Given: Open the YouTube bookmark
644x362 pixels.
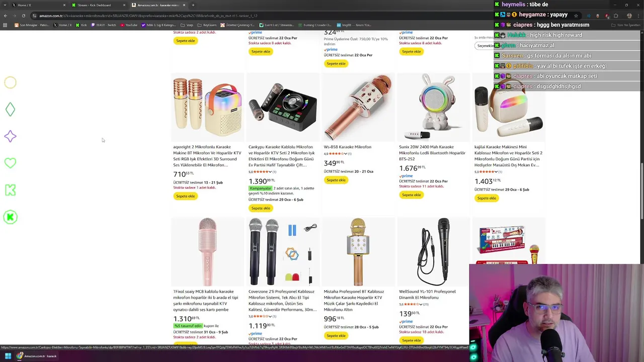Looking at the screenshot, I should tap(129, 25).
